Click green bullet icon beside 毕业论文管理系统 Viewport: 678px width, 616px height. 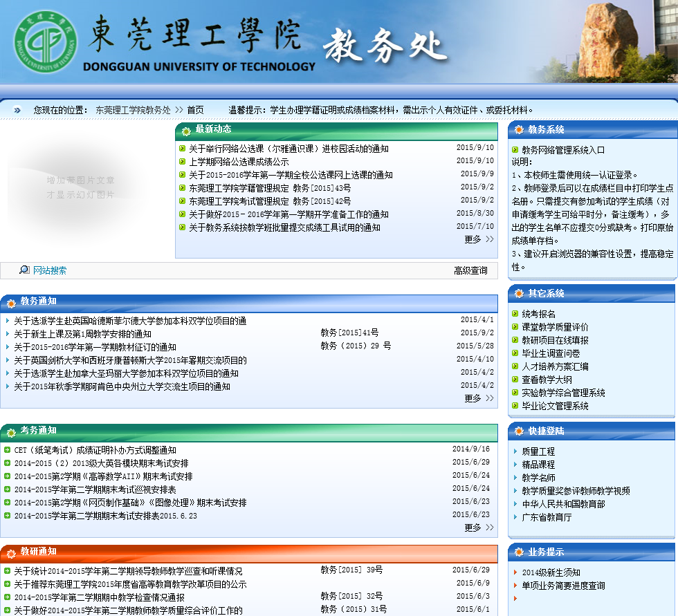tap(515, 406)
